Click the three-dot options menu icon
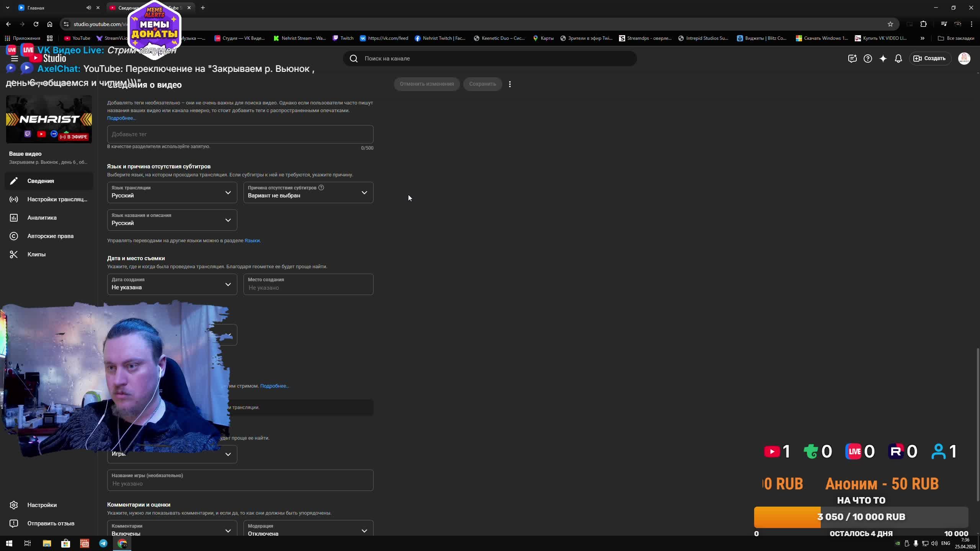Viewport: 980px width, 551px height. click(x=510, y=84)
